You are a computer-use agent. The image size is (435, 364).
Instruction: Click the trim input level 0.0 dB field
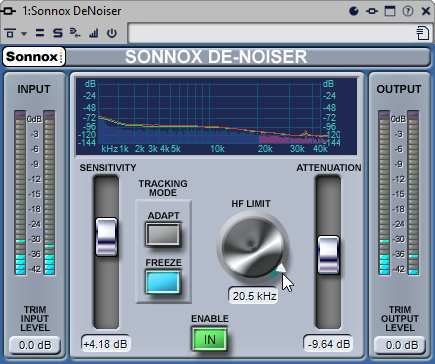pos(35,345)
